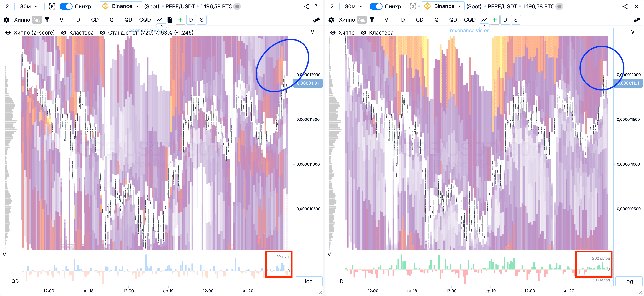This screenshot has width=644, height=296.
Task: Select ruler measure tool in left panel
Action: pyautogui.click(x=316, y=20)
